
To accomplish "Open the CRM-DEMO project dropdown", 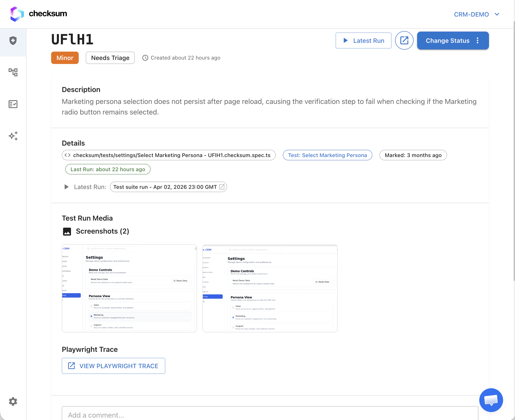I will (x=476, y=14).
